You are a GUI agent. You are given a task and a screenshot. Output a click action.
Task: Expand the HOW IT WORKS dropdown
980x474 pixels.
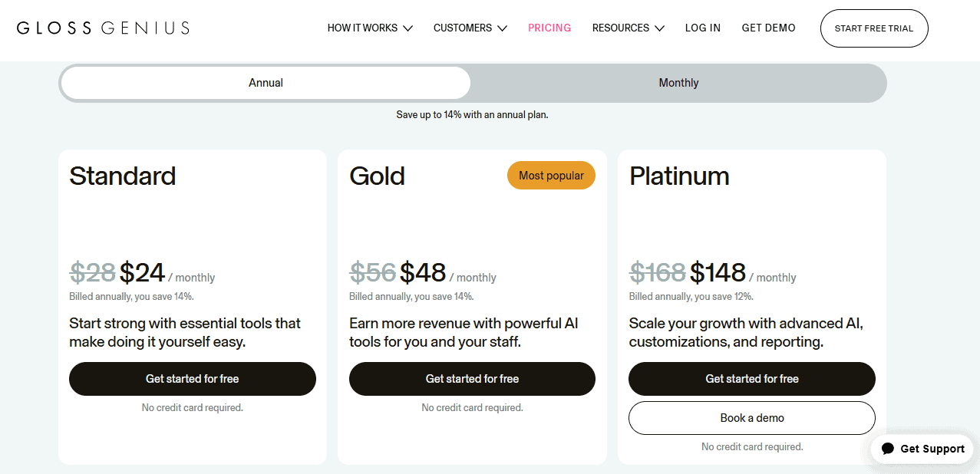coord(370,28)
